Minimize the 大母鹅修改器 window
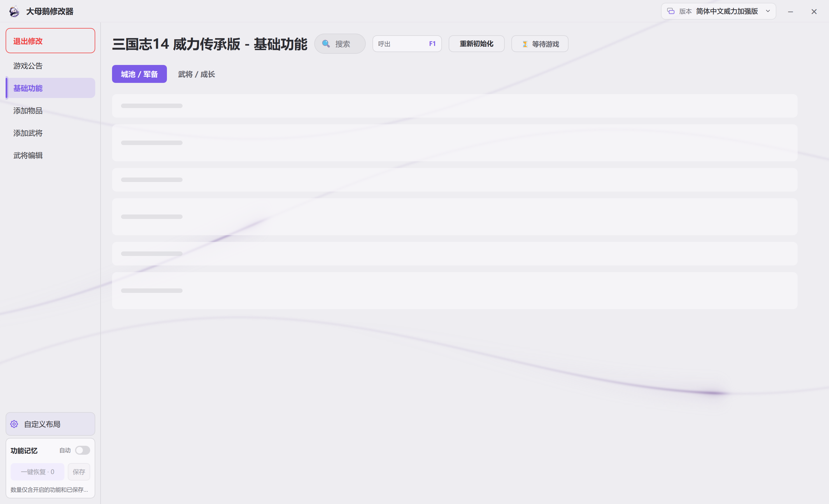 [790, 11]
